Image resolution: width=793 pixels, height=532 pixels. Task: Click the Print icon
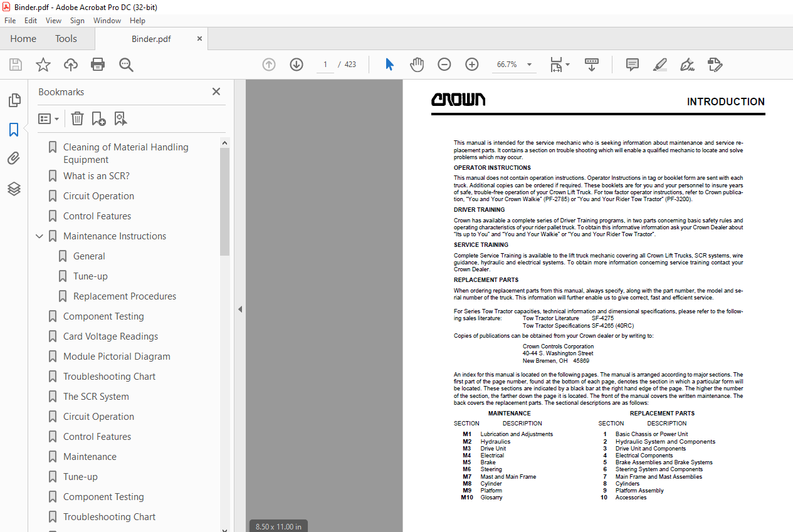point(98,65)
